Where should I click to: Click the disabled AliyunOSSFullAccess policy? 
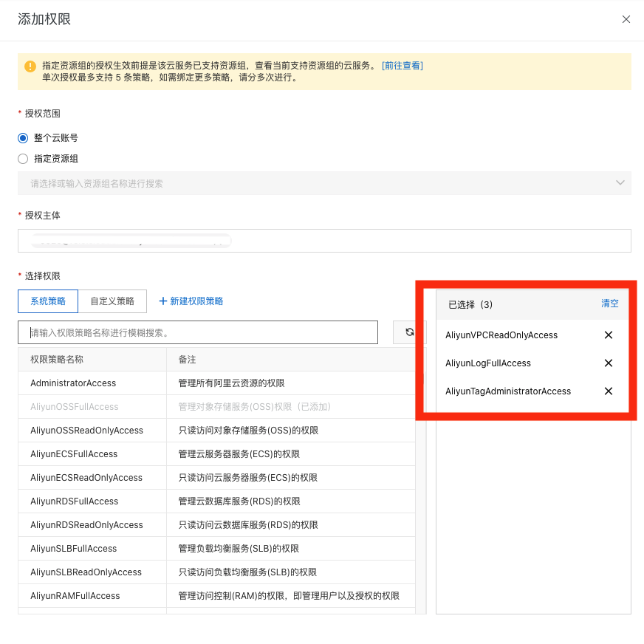pos(75,407)
